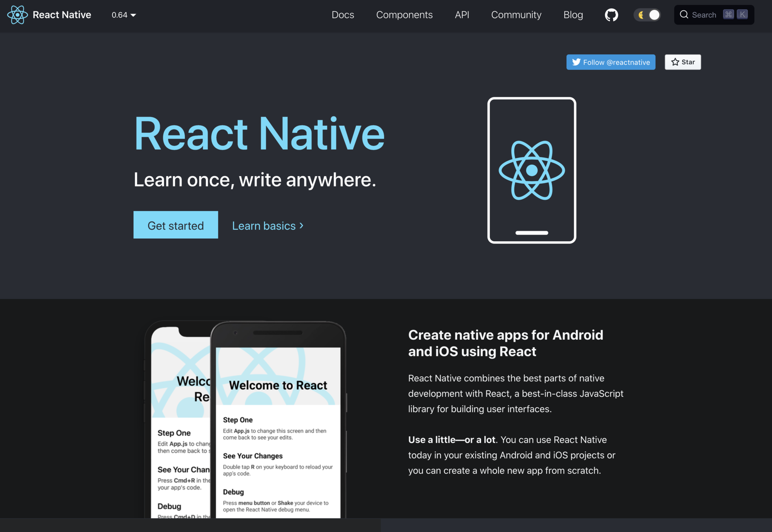Open the GitHub repository icon
This screenshot has width=772, height=532.
[x=611, y=15]
